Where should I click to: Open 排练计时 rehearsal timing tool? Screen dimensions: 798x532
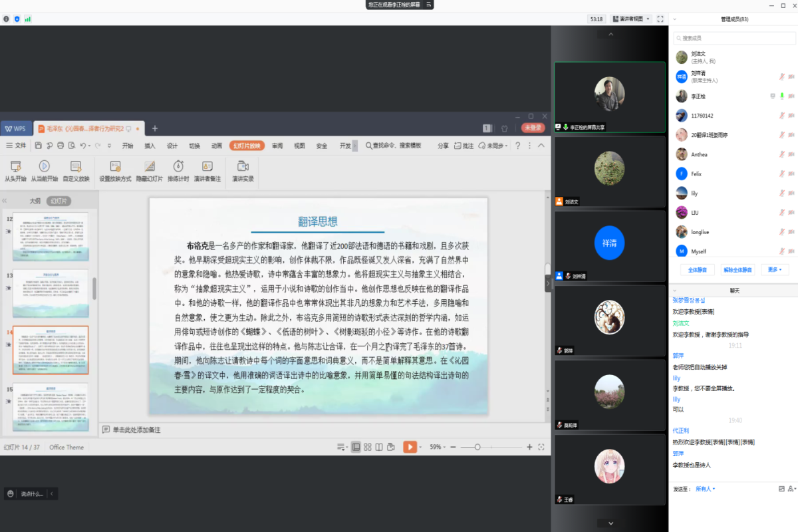pos(178,166)
